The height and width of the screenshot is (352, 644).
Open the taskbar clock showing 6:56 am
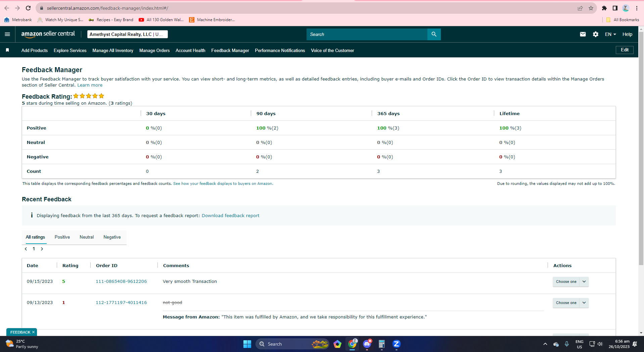(x=619, y=344)
